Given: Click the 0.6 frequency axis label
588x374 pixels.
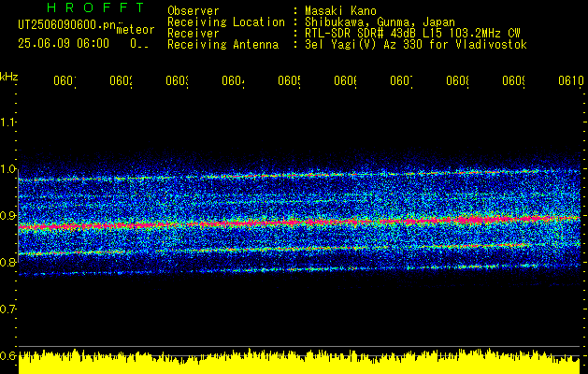Looking at the screenshot, I should (7, 355).
